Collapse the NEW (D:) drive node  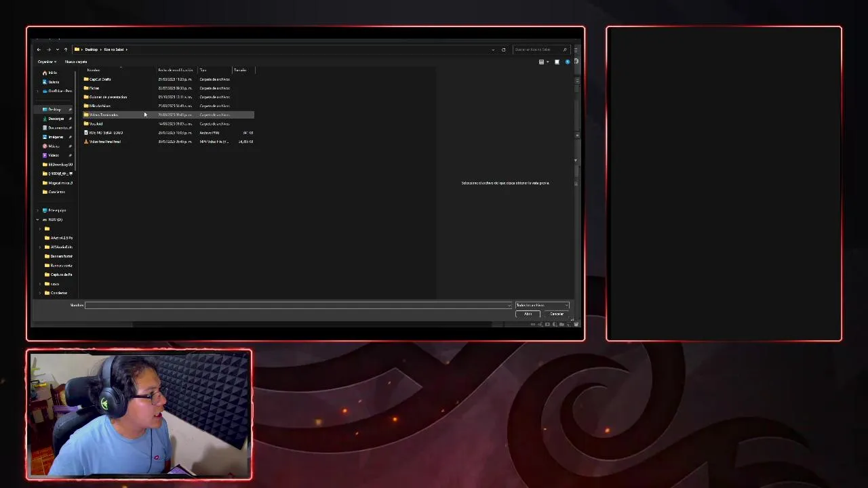(x=39, y=220)
